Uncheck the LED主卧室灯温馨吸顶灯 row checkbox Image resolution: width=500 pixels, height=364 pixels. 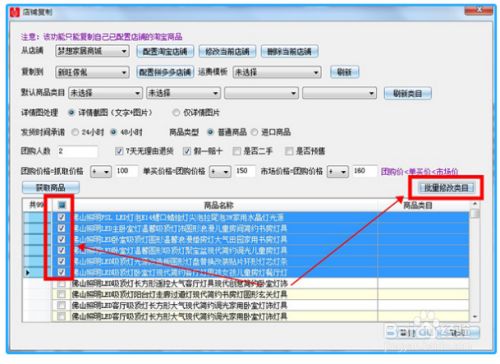click(61, 228)
